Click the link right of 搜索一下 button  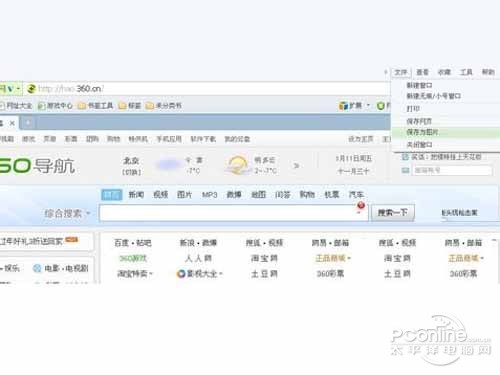[460, 213]
